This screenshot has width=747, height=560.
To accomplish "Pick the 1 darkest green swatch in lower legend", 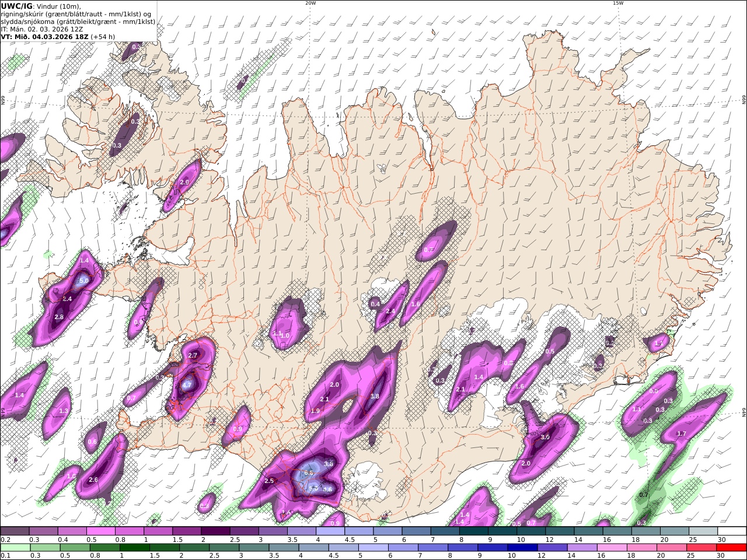I will click(135, 548).
